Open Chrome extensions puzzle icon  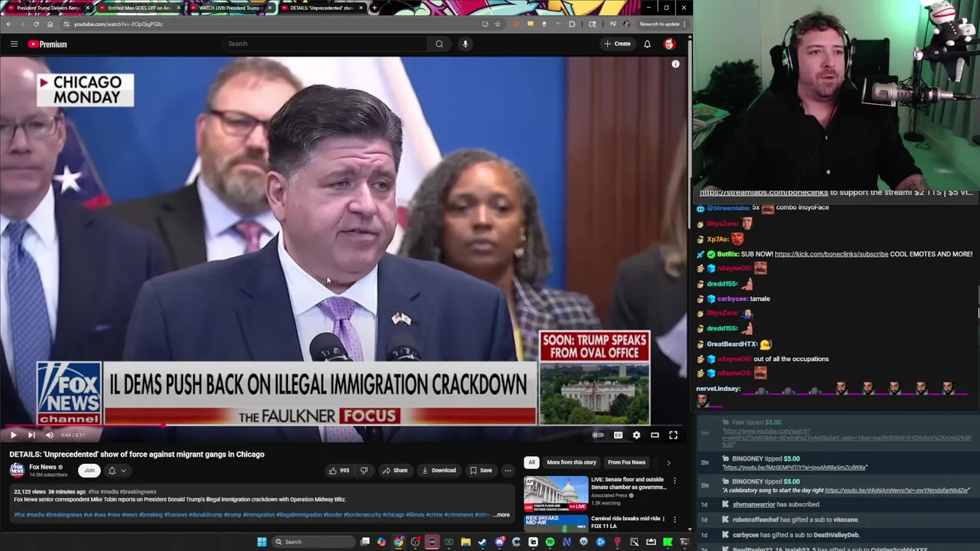[572, 24]
